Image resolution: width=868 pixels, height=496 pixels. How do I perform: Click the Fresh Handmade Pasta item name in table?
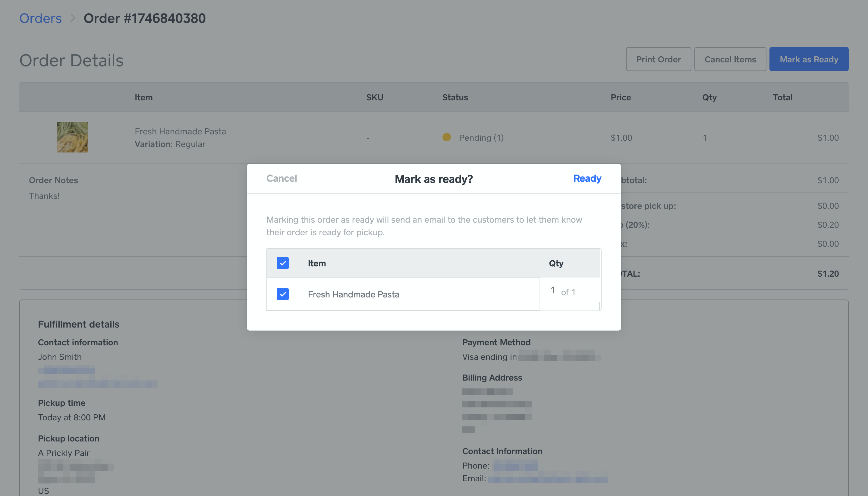coord(180,131)
